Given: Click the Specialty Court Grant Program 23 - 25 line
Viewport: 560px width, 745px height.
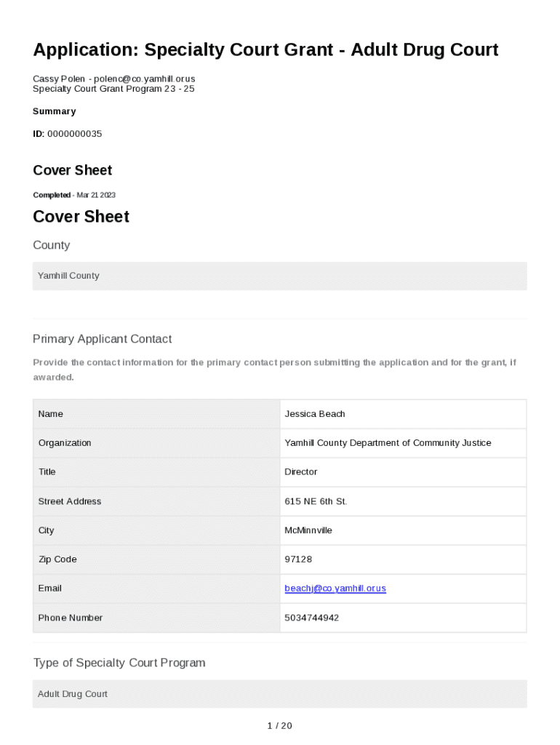Looking at the screenshot, I should tap(113, 89).
